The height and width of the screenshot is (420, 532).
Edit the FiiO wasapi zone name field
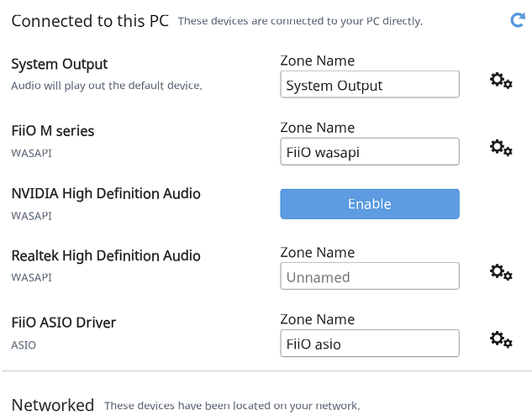[370, 151]
